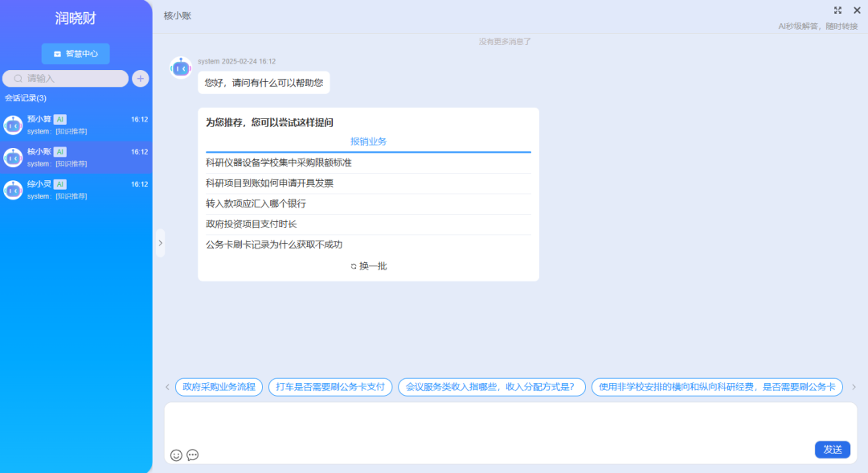The width and height of the screenshot is (868, 473).
Task: Click the 换一批 refresh icon
Action: point(354,266)
